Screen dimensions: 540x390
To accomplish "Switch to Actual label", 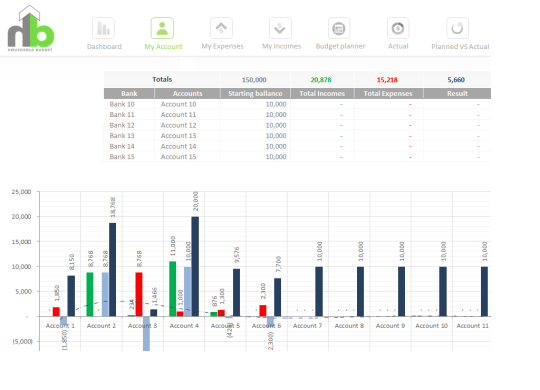I will [398, 46].
